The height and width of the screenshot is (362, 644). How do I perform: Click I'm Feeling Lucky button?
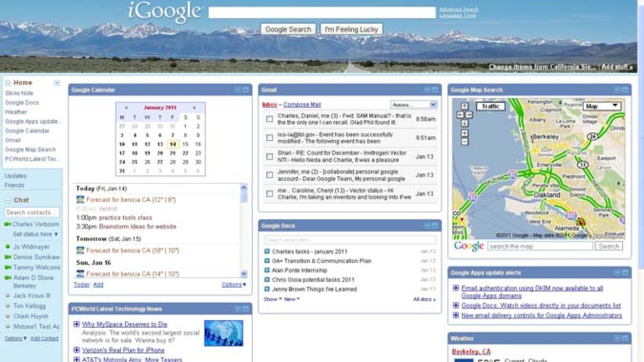[x=352, y=29]
